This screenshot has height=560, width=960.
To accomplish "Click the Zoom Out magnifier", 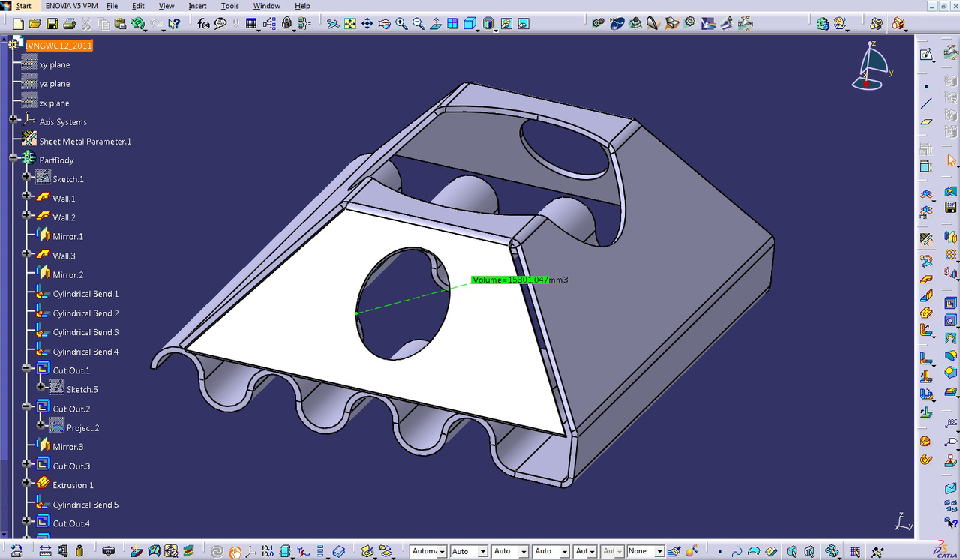I will (418, 24).
